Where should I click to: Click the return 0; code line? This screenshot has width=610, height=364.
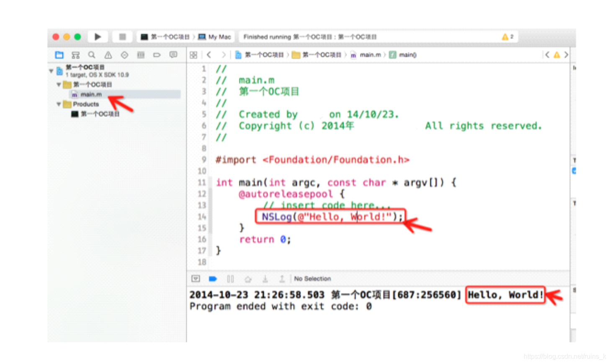pos(265,239)
